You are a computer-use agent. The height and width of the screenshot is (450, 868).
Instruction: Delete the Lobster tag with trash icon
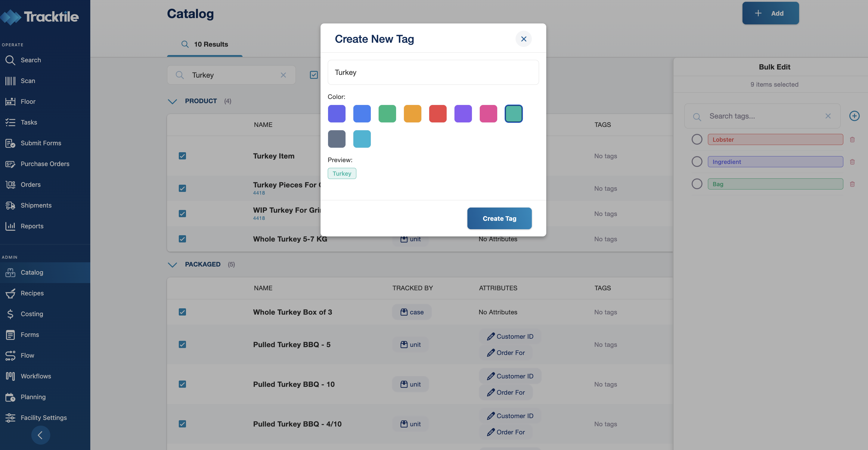pos(852,140)
